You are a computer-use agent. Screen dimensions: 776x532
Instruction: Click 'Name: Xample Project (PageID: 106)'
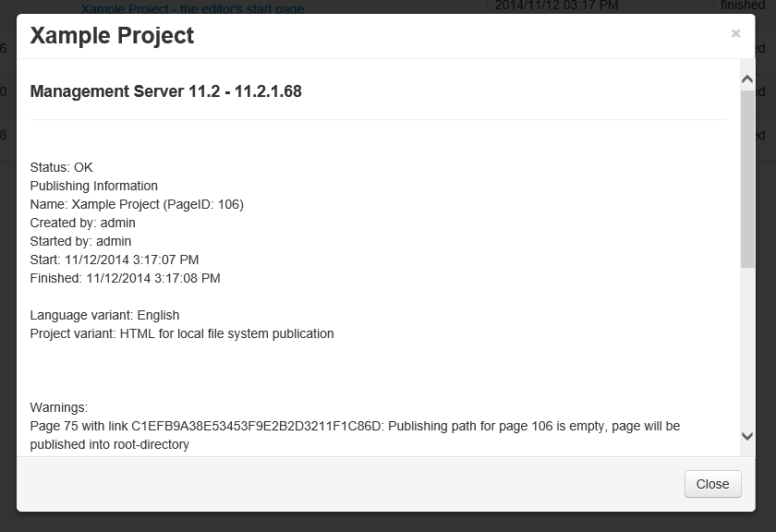[137, 204]
